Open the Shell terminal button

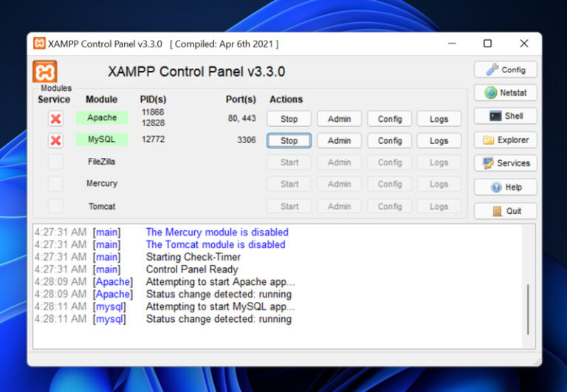505,116
